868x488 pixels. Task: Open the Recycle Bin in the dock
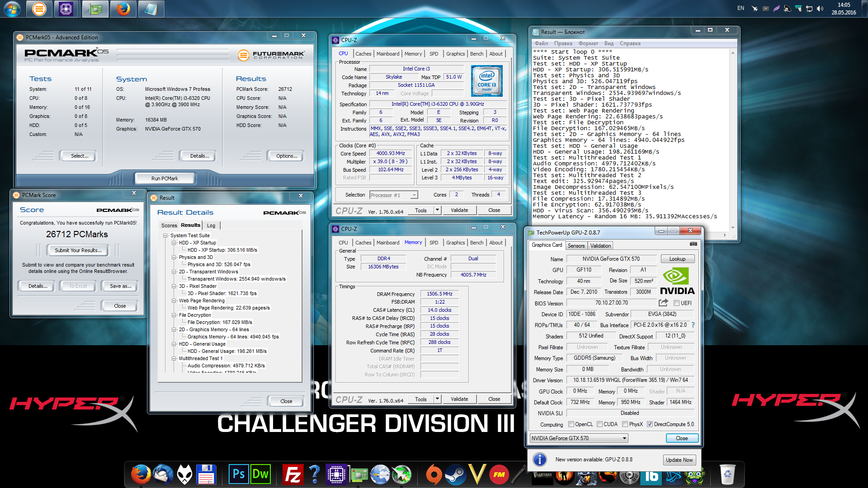[x=727, y=474]
